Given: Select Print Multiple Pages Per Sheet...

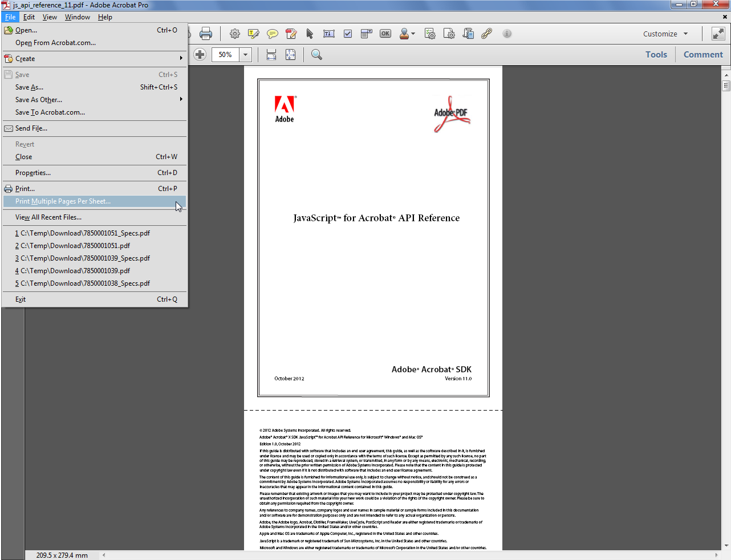Looking at the screenshot, I should 95,201.
